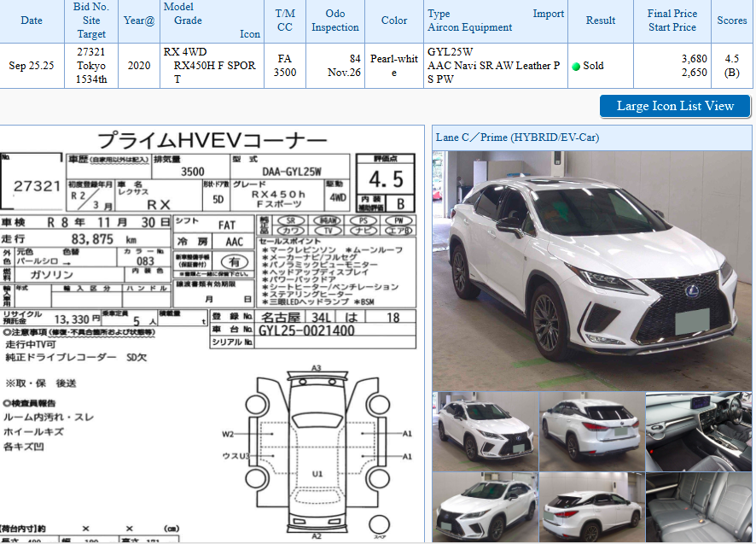Select the rear seats interior thumbnail
Screen dimensions: 756x544
[x=698, y=507]
